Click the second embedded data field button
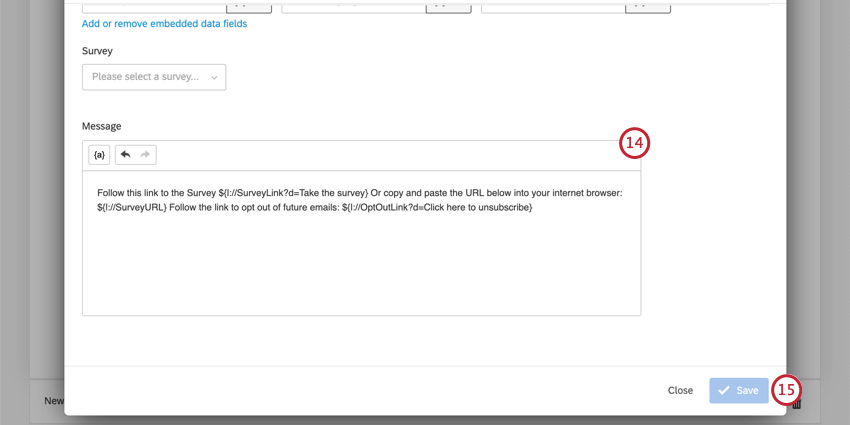The height and width of the screenshot is (425, 850). click(448, 7)
